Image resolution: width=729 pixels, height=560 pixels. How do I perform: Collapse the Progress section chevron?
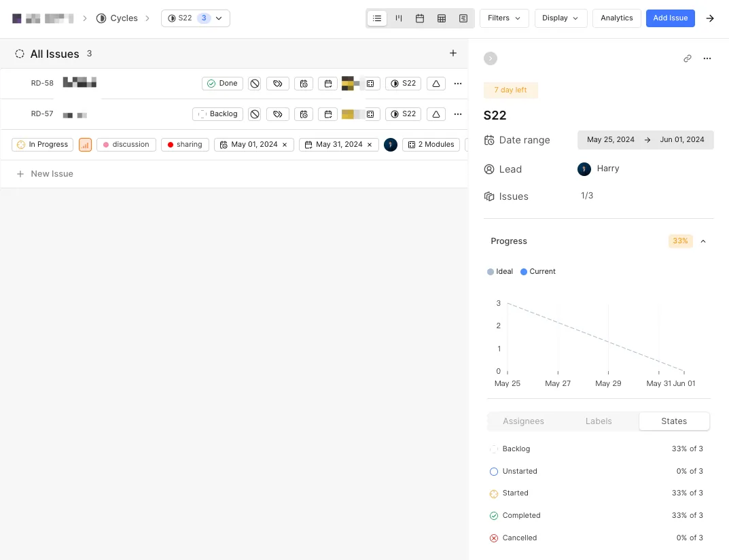tap(703, 241)
